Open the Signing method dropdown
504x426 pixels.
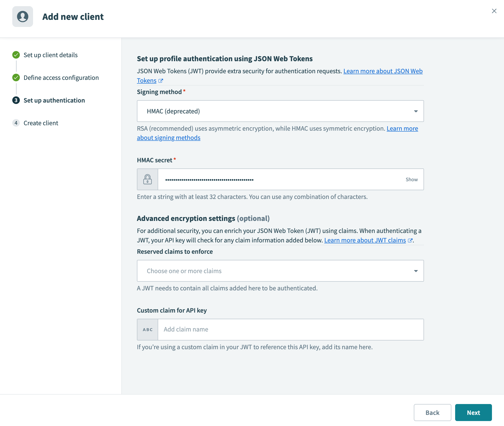click(280, 111)
